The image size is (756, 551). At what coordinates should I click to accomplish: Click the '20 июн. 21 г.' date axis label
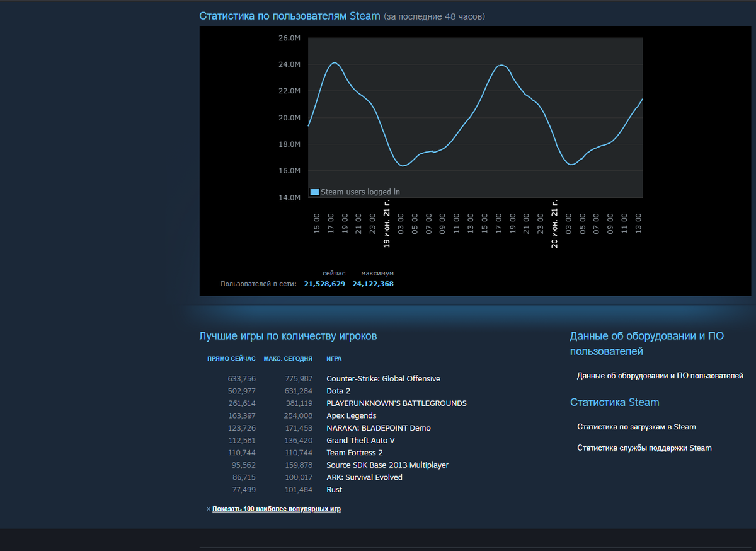pyautogui.click(x=554, y=224)
